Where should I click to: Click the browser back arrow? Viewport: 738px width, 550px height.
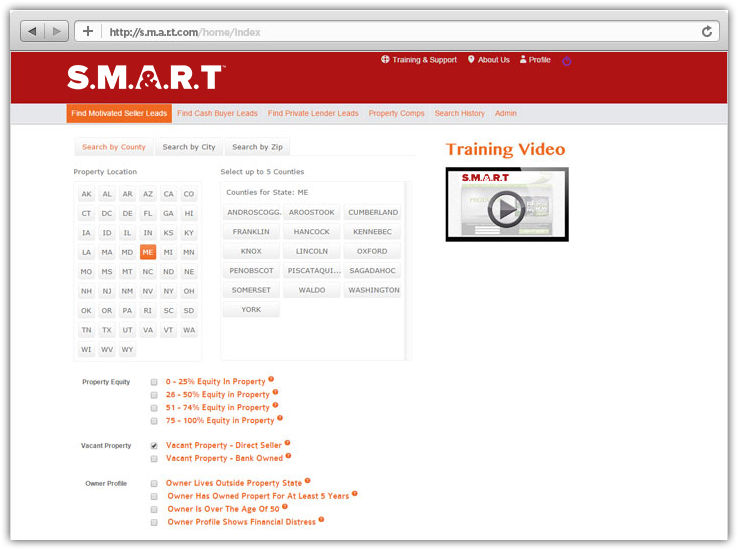pyautogui.click(x=32, y=32)
